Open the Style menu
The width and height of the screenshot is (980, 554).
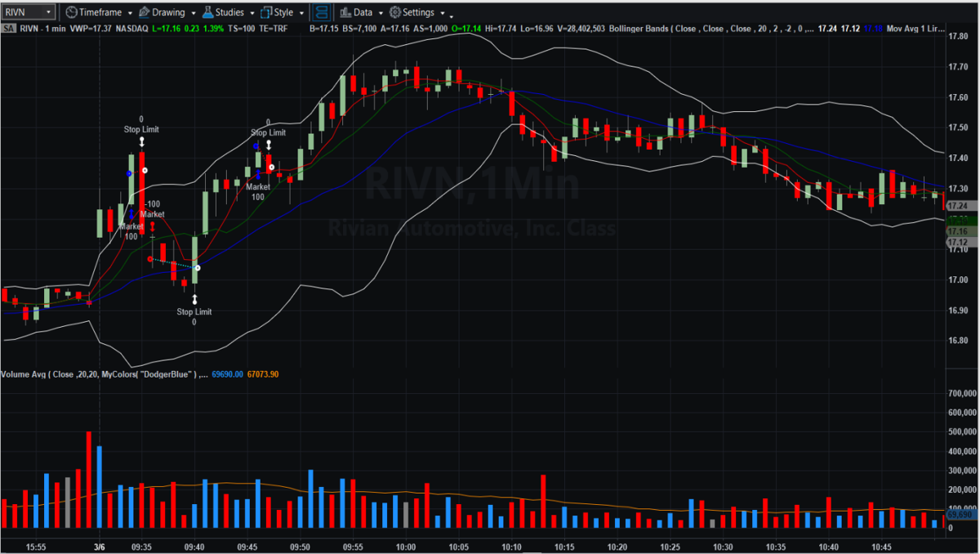click(x=283, y=12)
